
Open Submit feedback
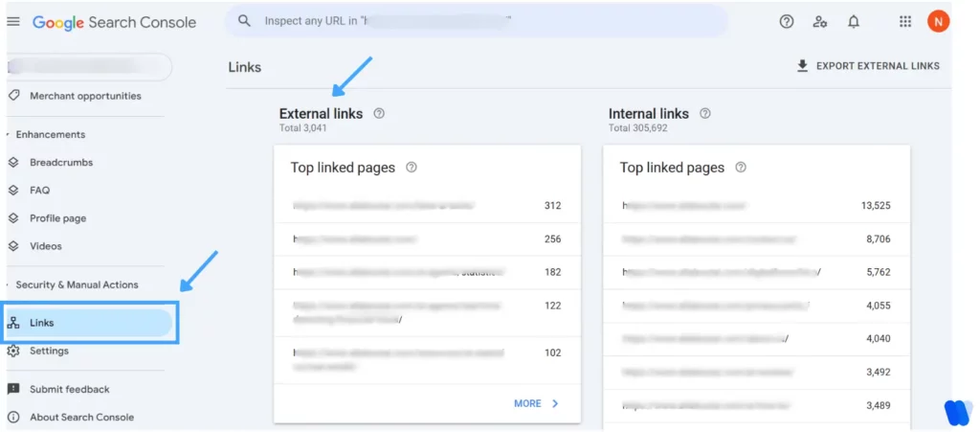[x=69, y=389]
